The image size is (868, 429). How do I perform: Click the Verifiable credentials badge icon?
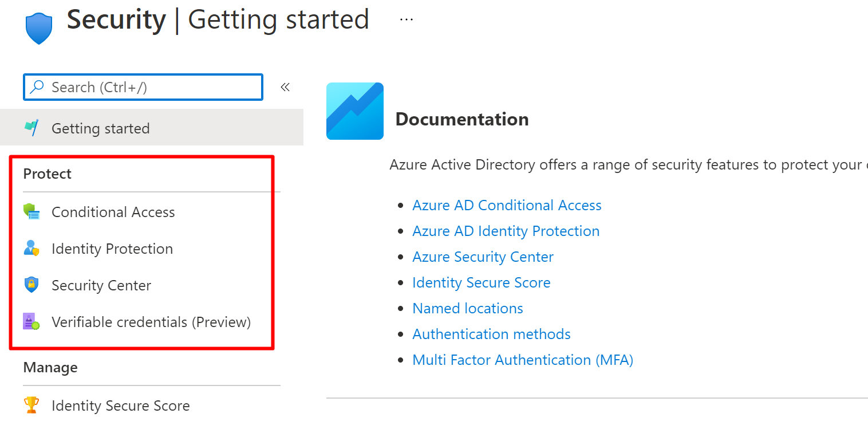click(x=31, y=321)
